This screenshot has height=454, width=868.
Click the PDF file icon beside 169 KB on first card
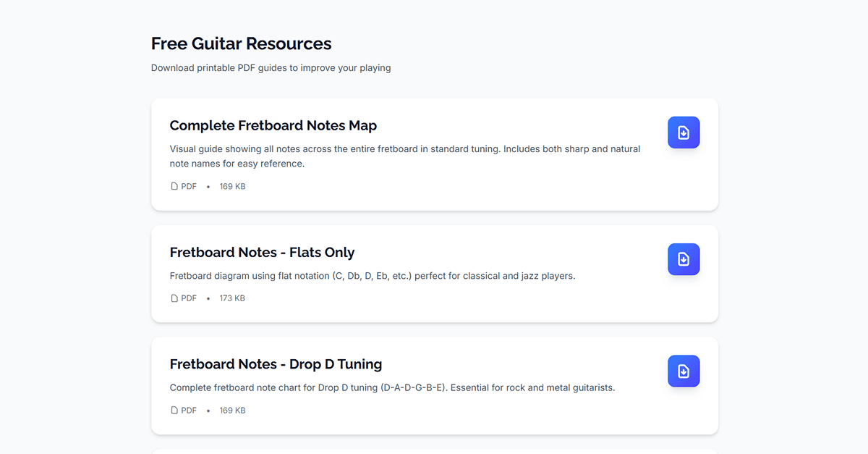coord(174,186)
